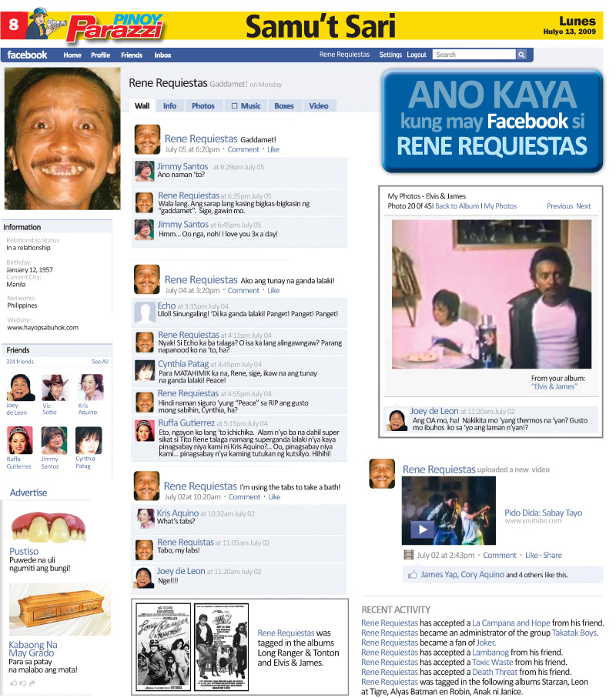
Task: Open the Lambanog link in Recent Activity
Action: tap(490, 652)
